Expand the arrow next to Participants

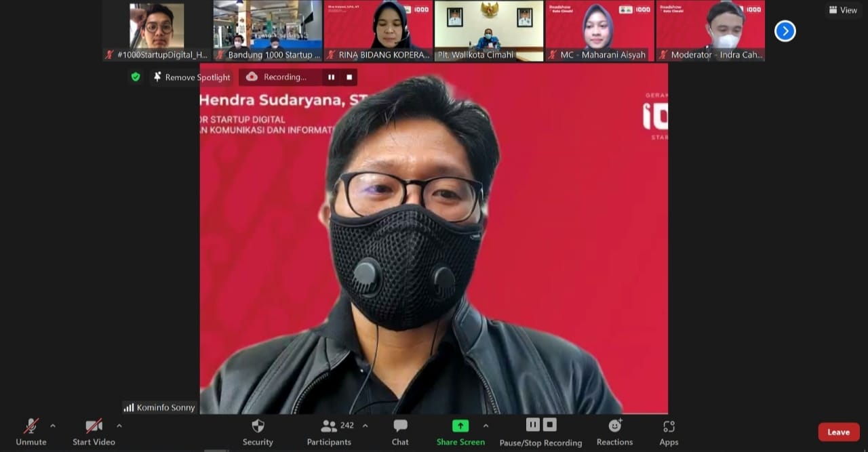click(366, 426)
